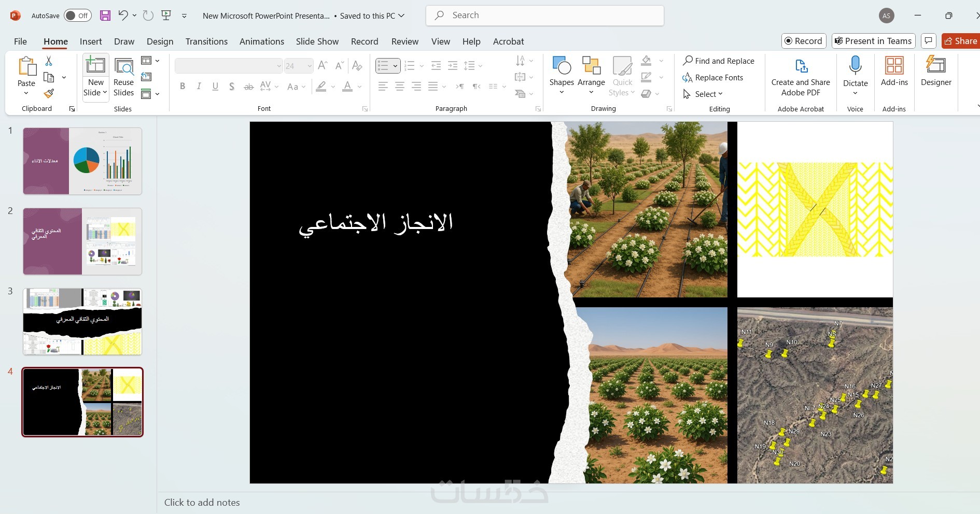Open the Designer pane
Image resolution: width=980 pixels, height=514 pixels.
[x=936, y=72]
